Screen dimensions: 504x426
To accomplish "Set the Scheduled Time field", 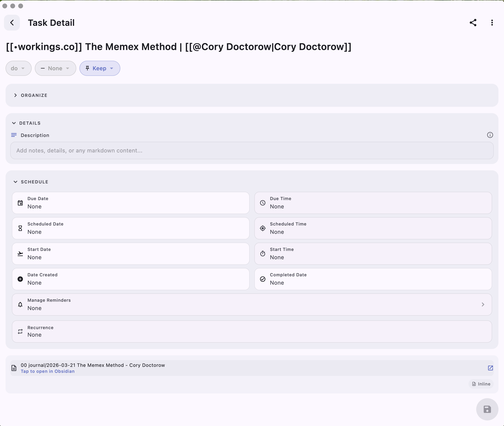I will click(373, 228).
